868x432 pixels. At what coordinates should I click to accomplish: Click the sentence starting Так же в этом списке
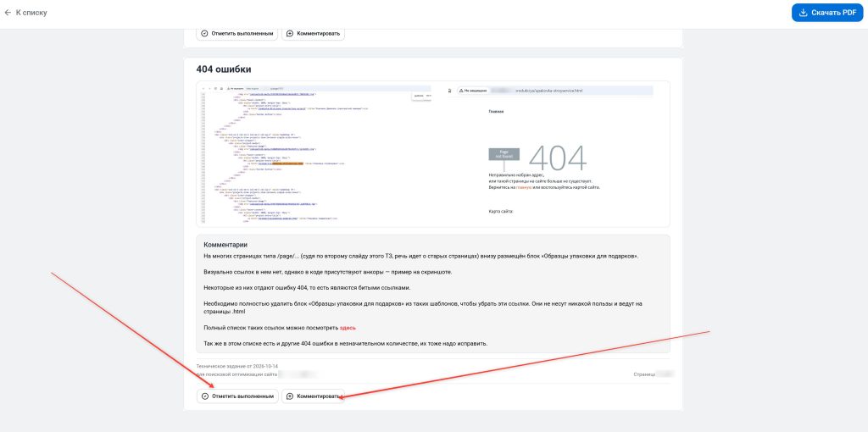tap(346, 344)
